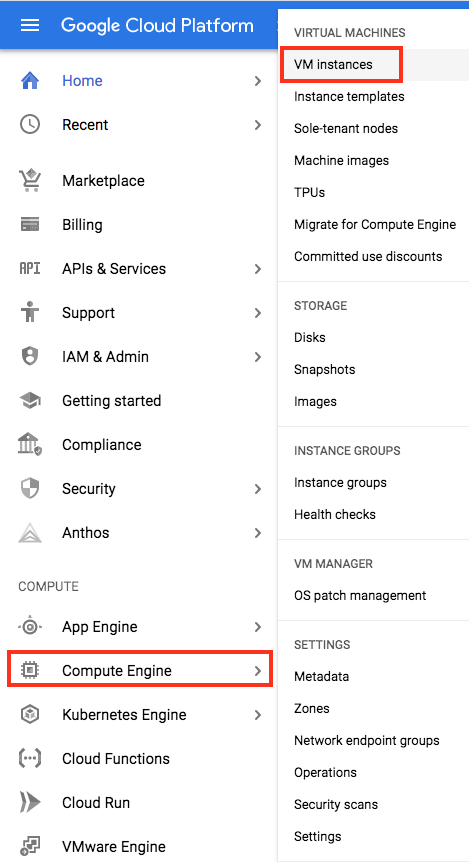Click the Cloud Run arrows icon
Viewport: 469px width, 862px height.
pyautogui.click(x=30, y=802)
